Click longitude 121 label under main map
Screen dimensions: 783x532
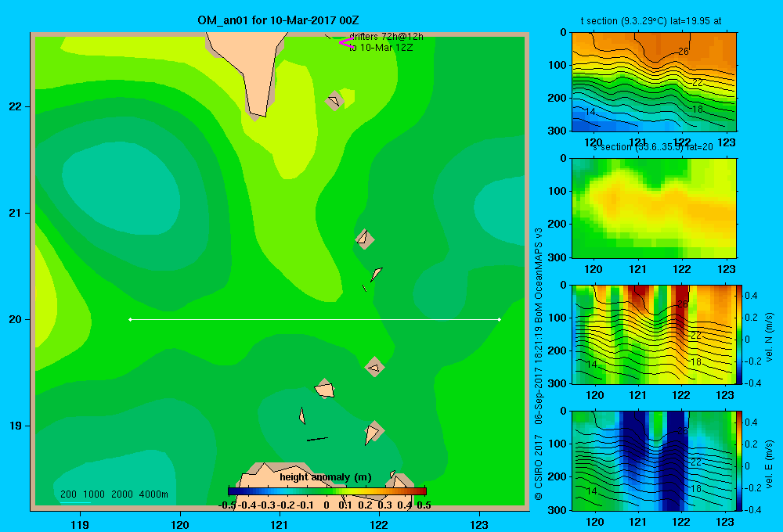coord(280,524)
